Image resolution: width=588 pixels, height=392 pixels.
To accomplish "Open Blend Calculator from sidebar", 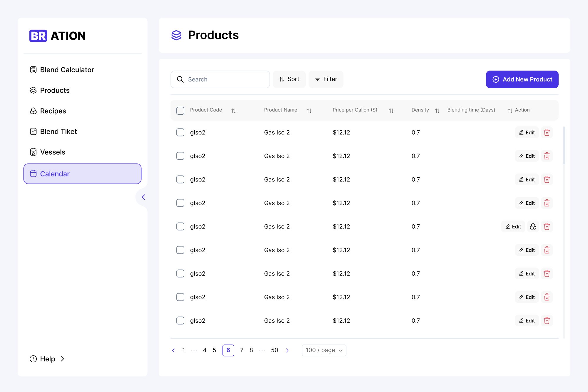I will [x=67, y=70].
